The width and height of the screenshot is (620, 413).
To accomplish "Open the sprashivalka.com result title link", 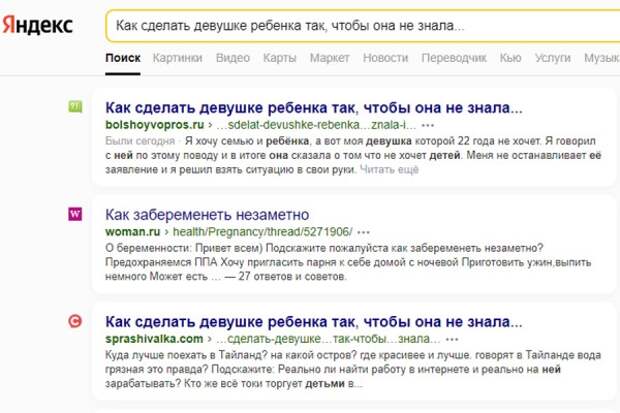I will click(x=314, y=322).
